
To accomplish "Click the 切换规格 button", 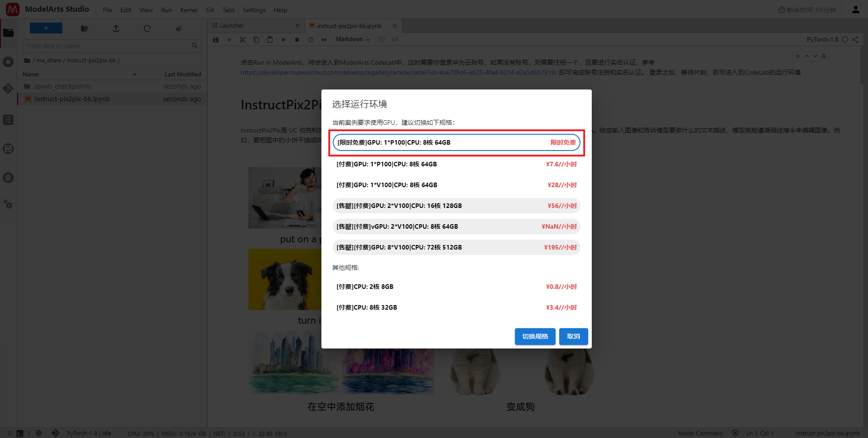I will coord(535,336).
